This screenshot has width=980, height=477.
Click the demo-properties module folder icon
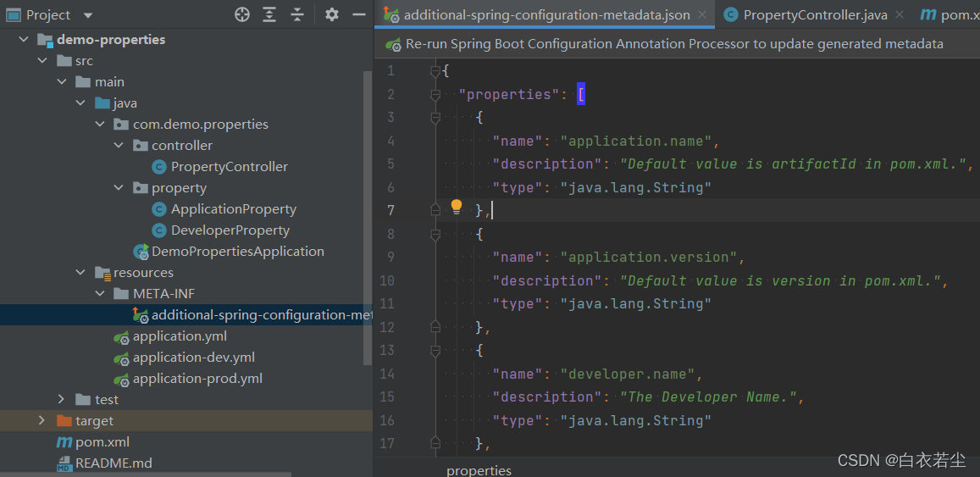[x=45, y=40]
